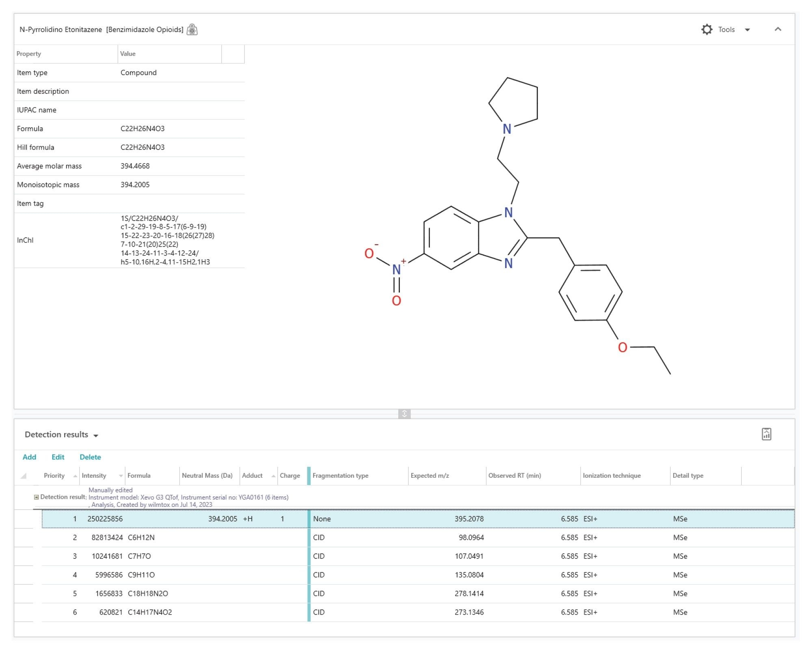Viewport: 812px width, 652px height.
Task: Check the row 2 selection checkbox
Action: click(x=23, y=538)
